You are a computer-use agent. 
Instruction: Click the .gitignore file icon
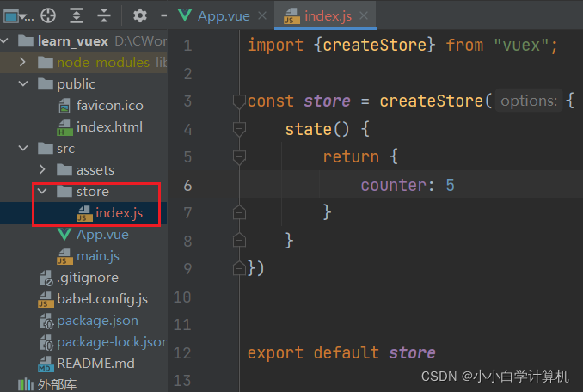[x=46, y=278]
